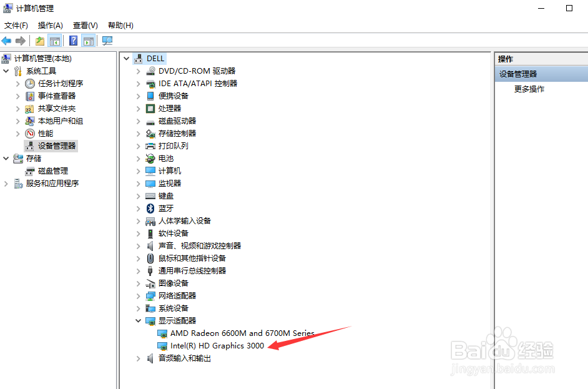Open the 查看(V) menu
The width and height of the screenshot is (588, 389).
pyautogui.click(x=85, y=25)
